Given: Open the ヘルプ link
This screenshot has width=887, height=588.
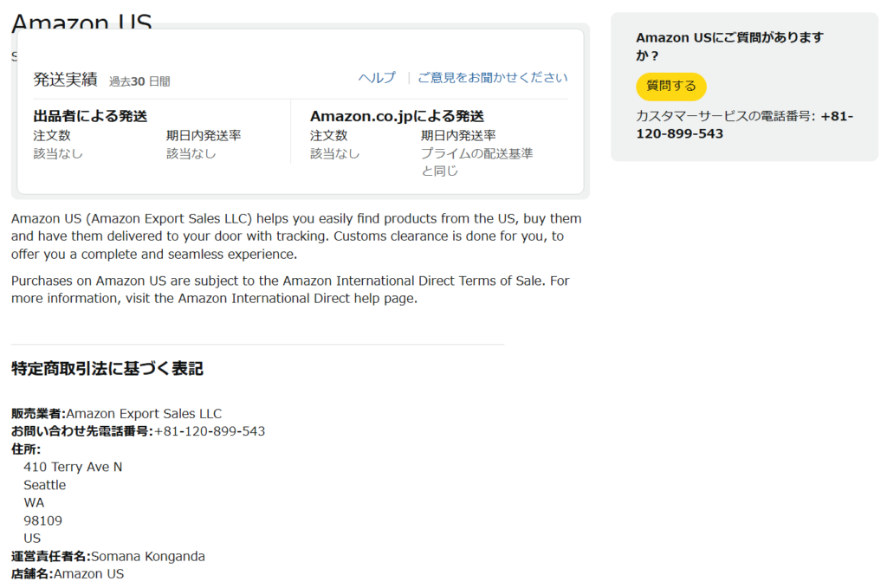Looking at the screenshot, I should click(x=377, y=78).
